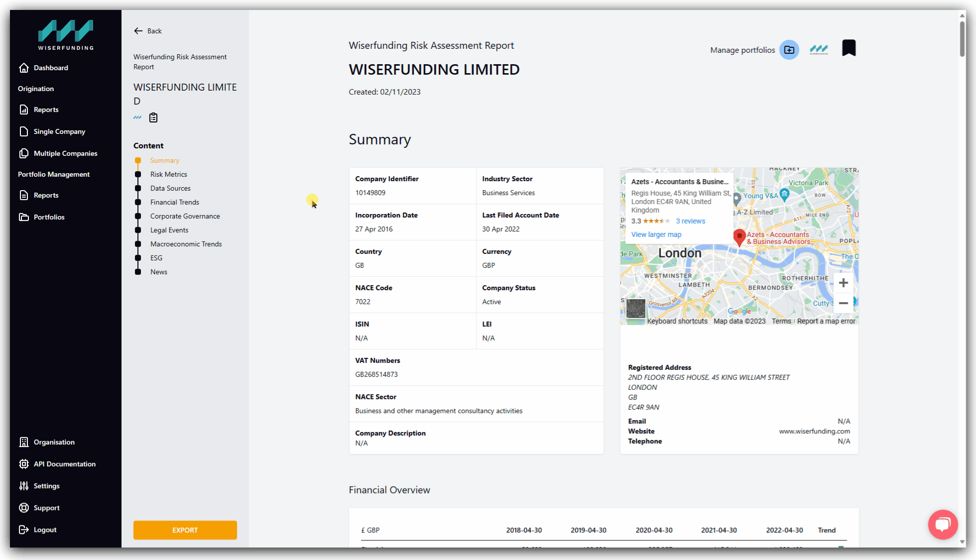Click the clipboard icon under company name

pos(153,117)
